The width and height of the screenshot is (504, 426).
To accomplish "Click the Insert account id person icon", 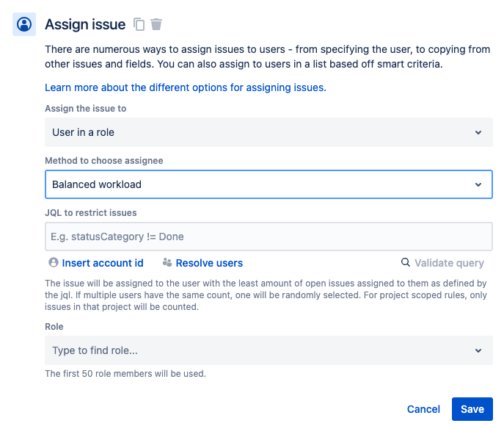I will click(53, 263).
